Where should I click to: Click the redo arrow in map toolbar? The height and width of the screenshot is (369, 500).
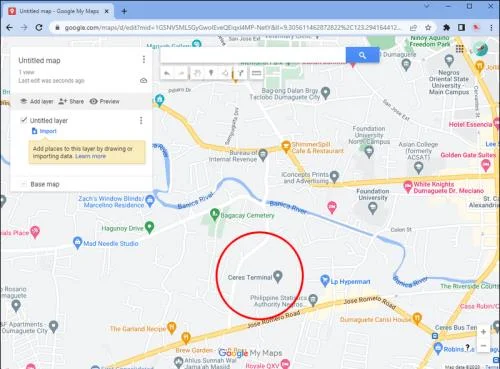coord(181,73)
